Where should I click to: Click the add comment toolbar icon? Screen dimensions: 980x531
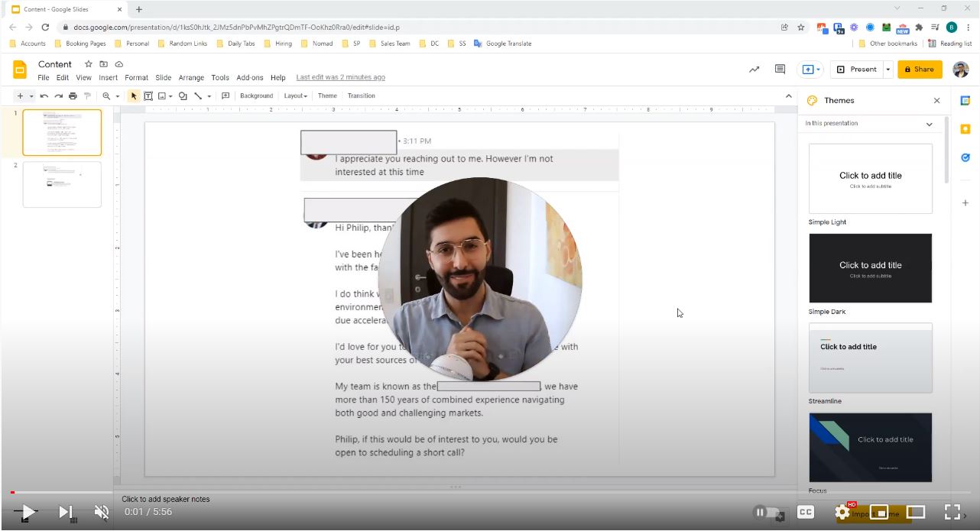point(226,96)
